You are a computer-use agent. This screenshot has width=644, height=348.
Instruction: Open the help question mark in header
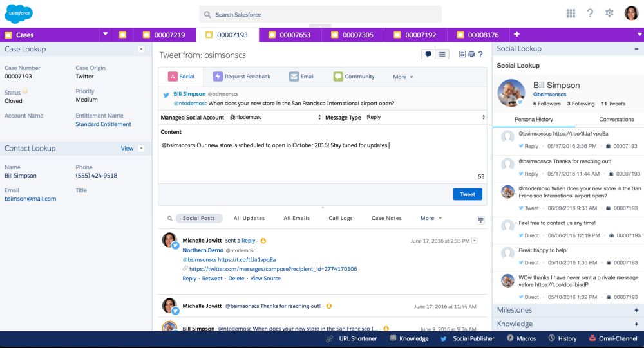[590, 13]
